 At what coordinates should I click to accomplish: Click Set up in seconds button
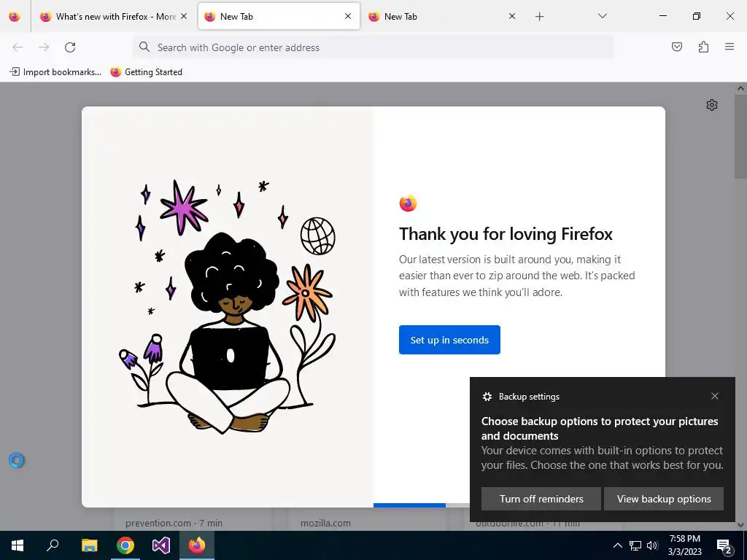(449, 340)
